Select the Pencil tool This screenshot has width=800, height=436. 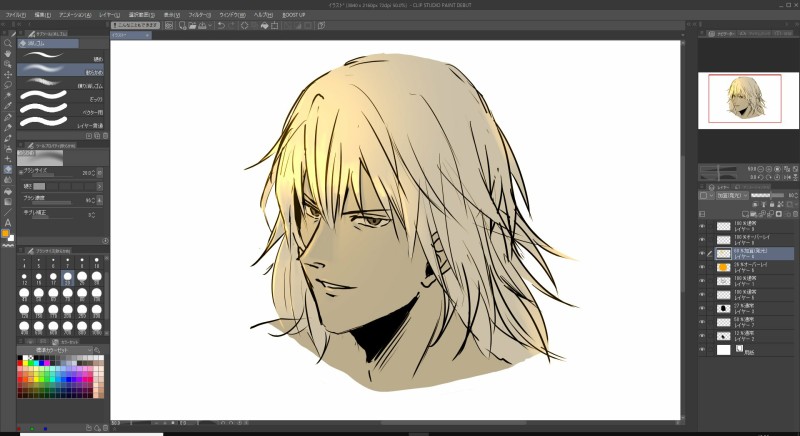click(x=8, y=127)
